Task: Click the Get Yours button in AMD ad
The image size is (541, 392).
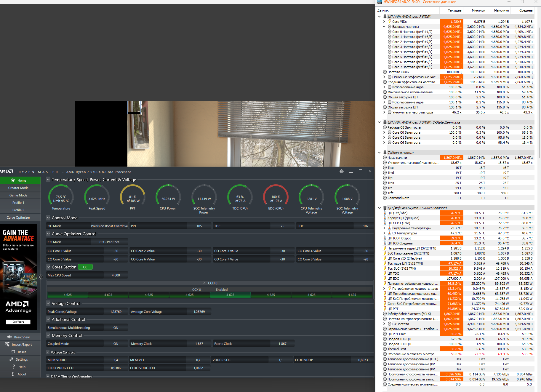Action: tap(18, 322)
